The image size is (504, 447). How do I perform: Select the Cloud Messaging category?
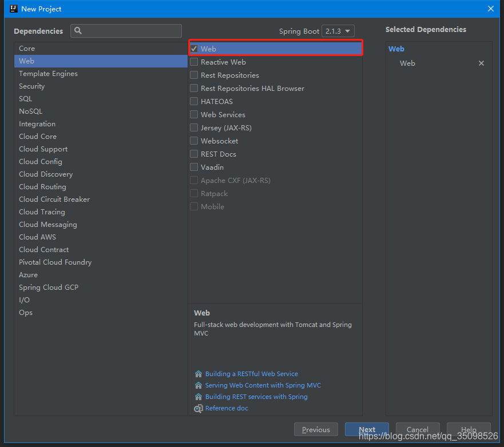101,225
